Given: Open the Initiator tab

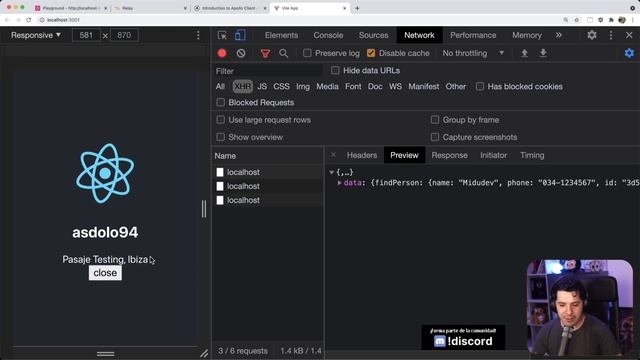Looking at the screenshot, I should 493,155.
